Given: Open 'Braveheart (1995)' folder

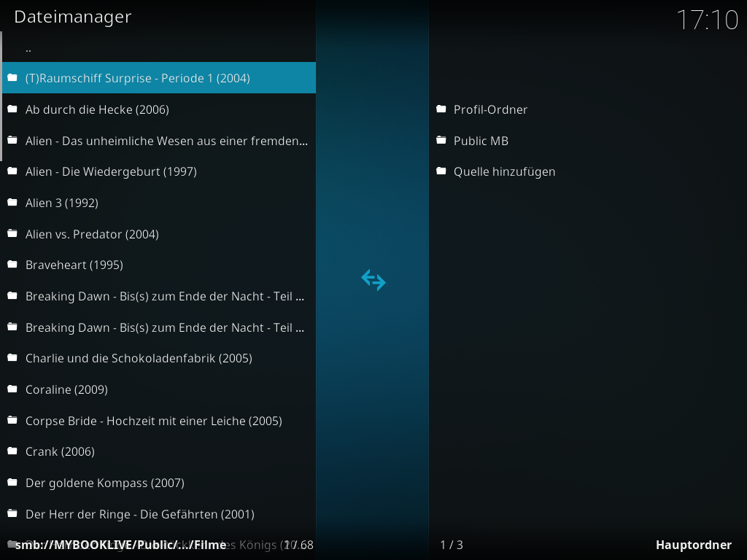Looking at the screenshot, I should (158, 265).
